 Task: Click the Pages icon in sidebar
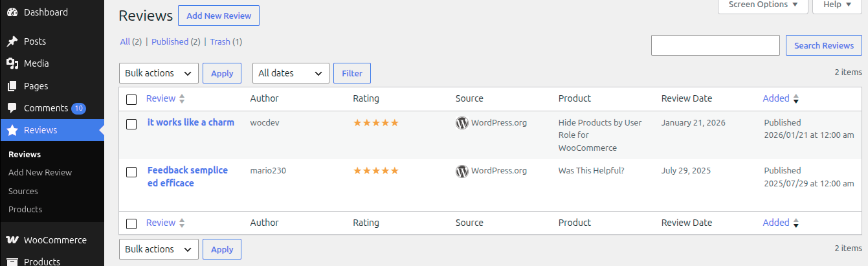point(12,86)
